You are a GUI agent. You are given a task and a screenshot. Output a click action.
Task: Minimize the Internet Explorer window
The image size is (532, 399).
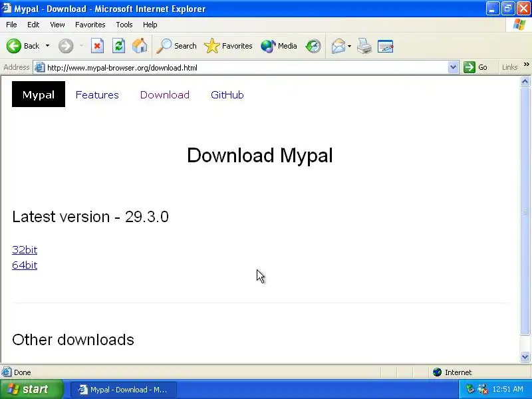click(492, 9)
